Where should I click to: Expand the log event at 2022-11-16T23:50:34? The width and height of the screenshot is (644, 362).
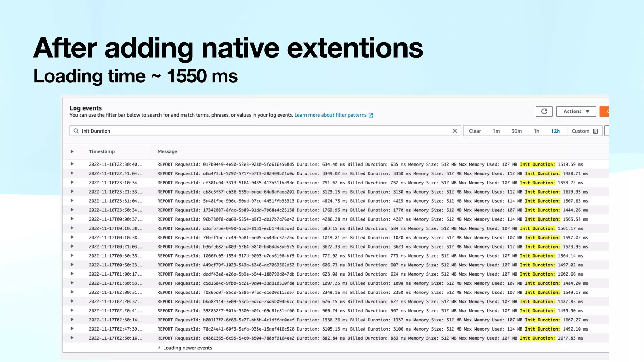tap(72, 210)
